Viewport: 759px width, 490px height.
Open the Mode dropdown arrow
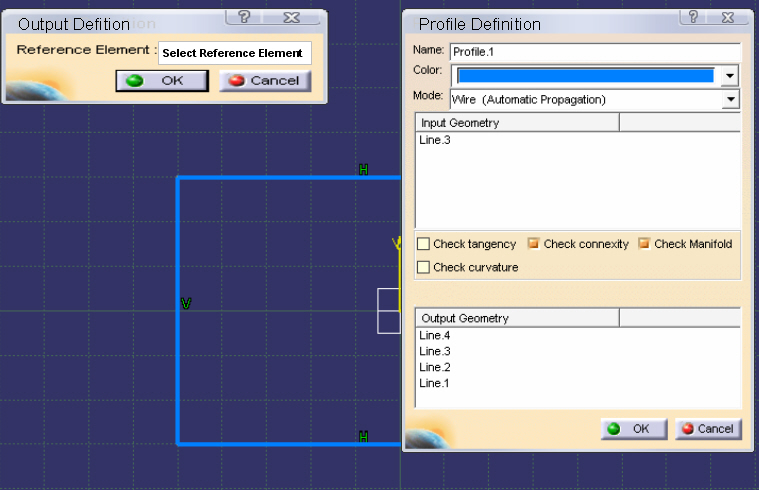(730, 99)
